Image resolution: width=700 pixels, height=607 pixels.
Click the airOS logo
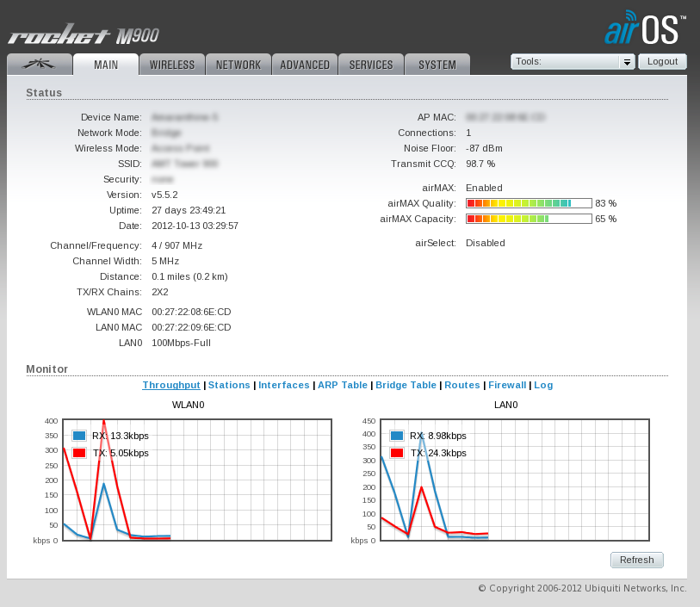645,28
